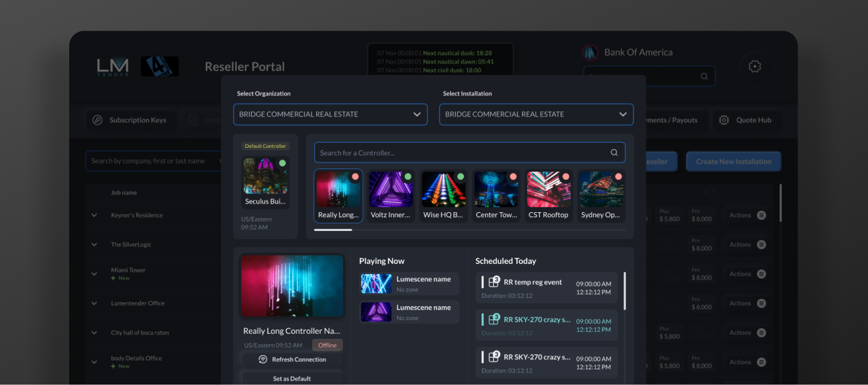The image size is (868, 385).
Task: Click the event icon for RR temp reg event
Action: click(494, 282)
